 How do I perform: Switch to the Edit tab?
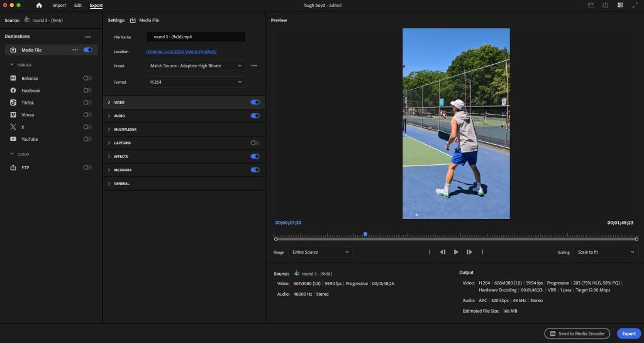click(x=77, y=5)
